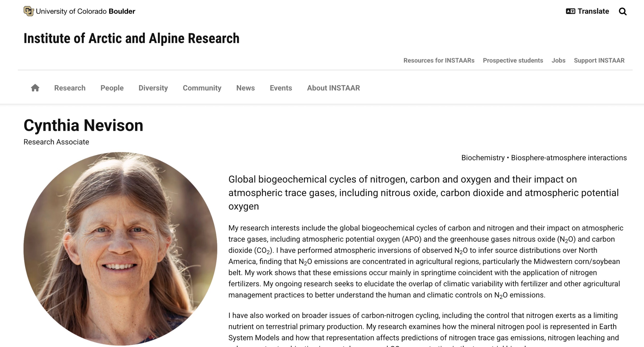644x347 pixels.
Task: Click Resources for INSTAARs link
Action: (x=439, y=60)
